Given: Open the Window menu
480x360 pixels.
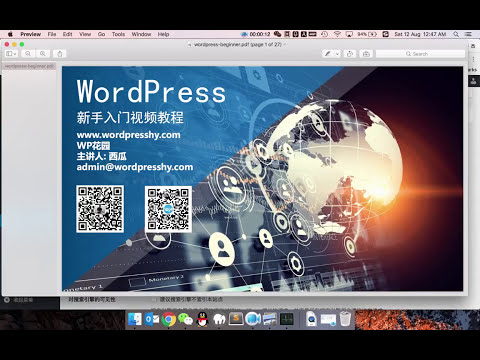Looking at the screenshot, I should (141, 34).
